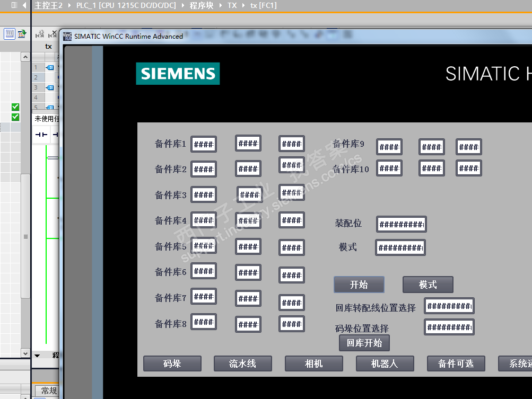Click the SIEMENS logo in runtime screen
532x399 pixels.
pyautogui.click(x=178, y=74)
